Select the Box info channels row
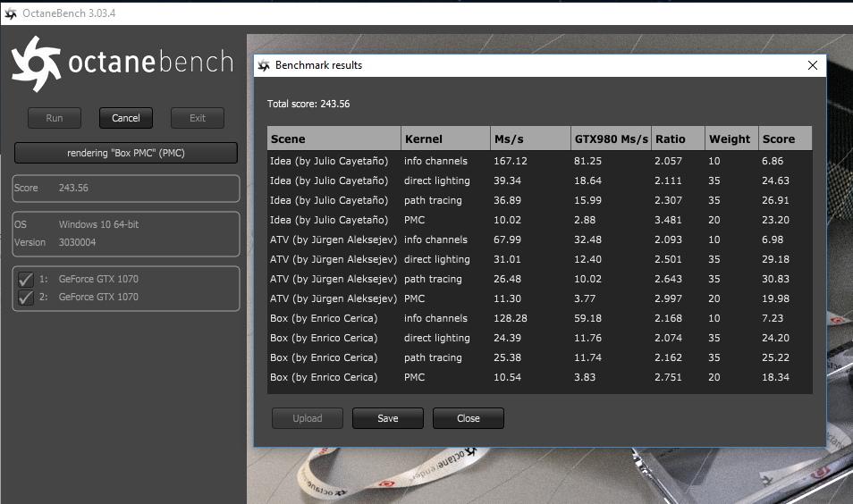The image size is (853, 504). pyautogui.click(x=540, y=318)
